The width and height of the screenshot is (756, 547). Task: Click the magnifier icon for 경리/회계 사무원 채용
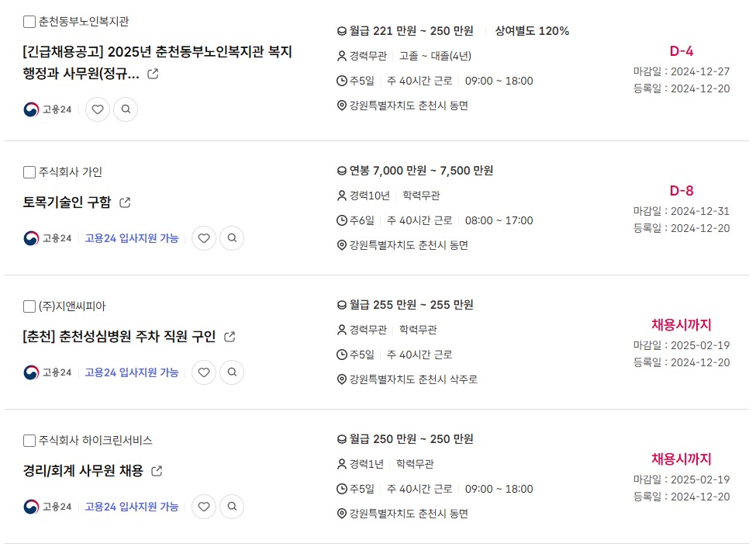(232, 507)
